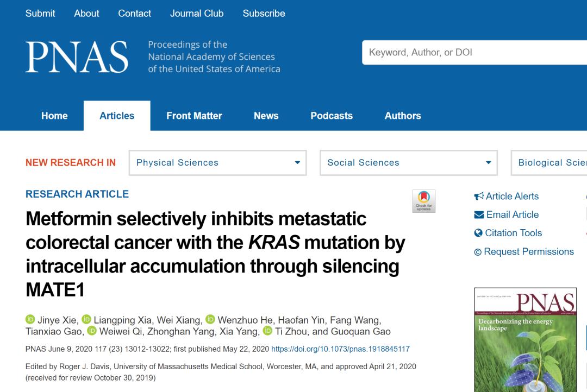587x392 pixels.
Task: Click the Email Article envelope icon
Action: (479, 215)
